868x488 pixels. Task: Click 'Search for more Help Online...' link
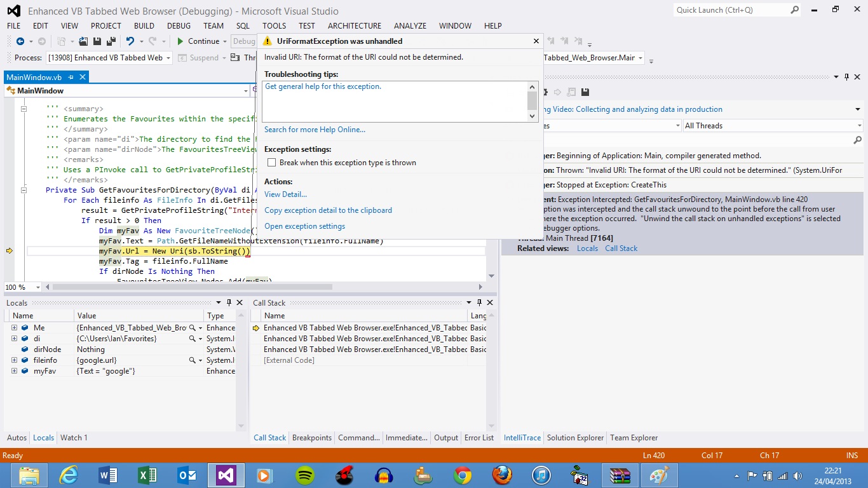[x=315, y=130]
